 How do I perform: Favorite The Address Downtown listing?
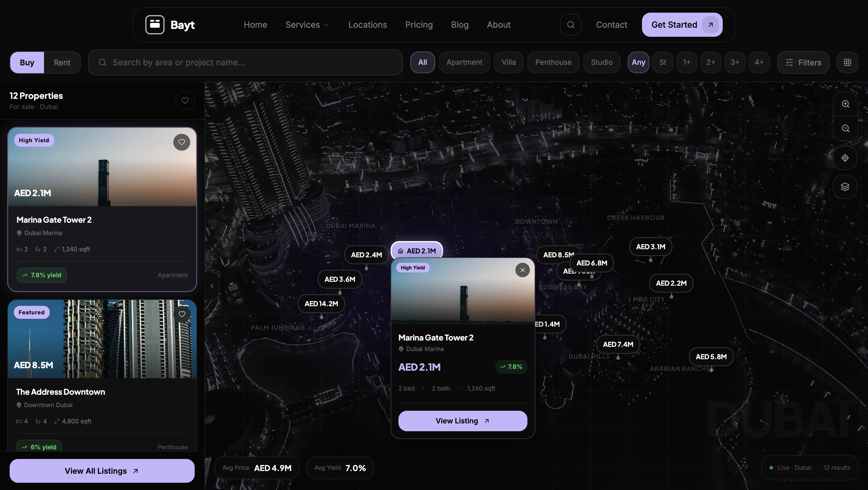pos(182,314)
